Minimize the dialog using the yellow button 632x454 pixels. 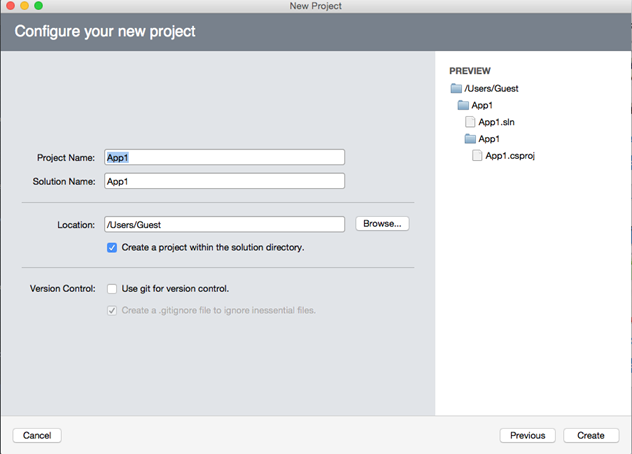(x=25, y=7)
